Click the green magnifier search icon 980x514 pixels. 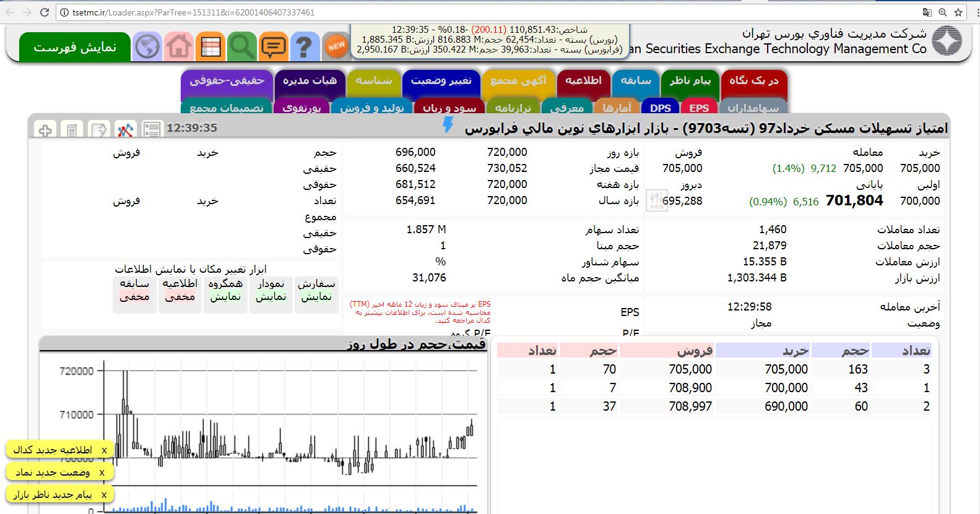[241, 47]
